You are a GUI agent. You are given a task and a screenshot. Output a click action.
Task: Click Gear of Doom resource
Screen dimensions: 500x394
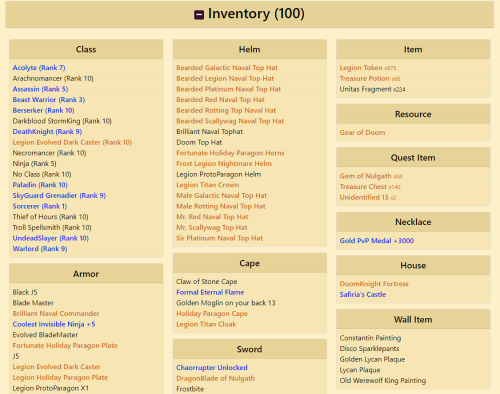(x=362, y=132)
